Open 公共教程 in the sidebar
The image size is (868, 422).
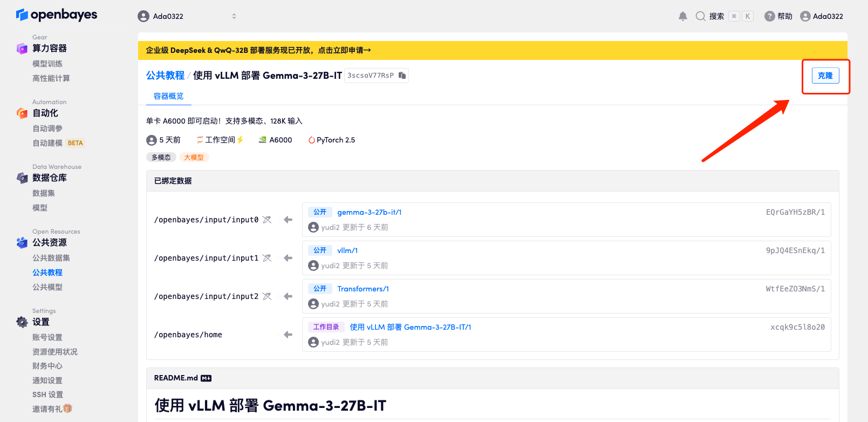tap(47, 273)
